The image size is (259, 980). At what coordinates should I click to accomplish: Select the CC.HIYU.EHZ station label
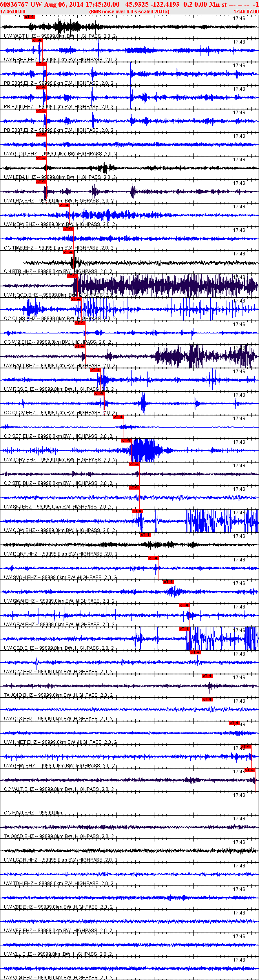click(19, 813)
